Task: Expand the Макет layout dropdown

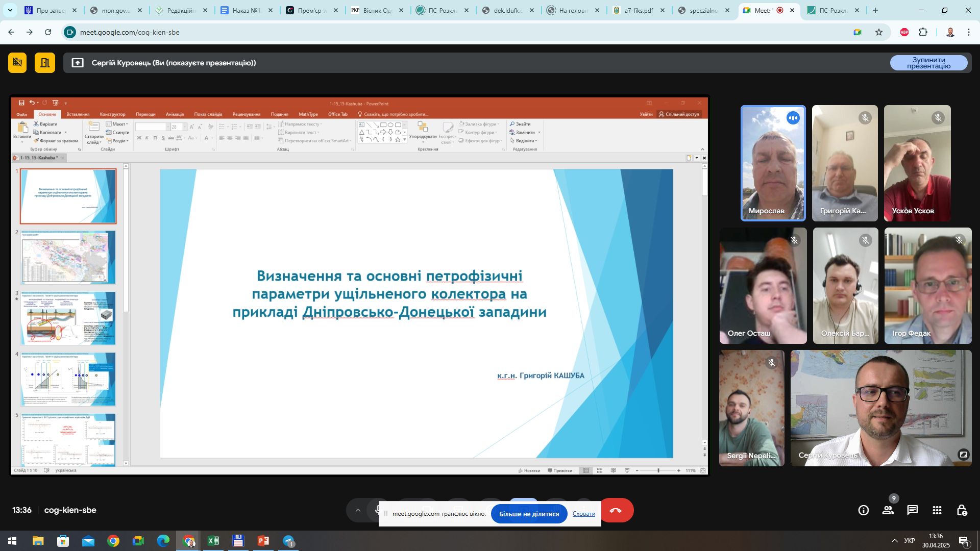Action: click(x=117, y=124)
